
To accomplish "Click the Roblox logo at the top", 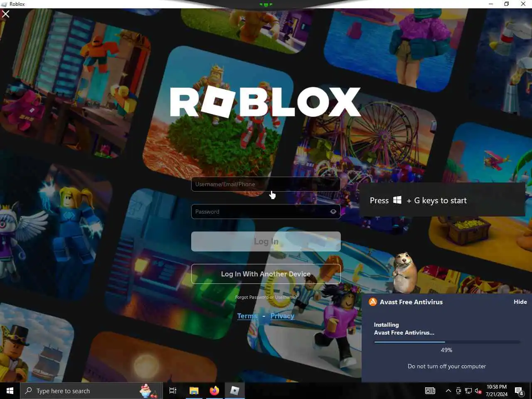I will (x=265, y=102).
